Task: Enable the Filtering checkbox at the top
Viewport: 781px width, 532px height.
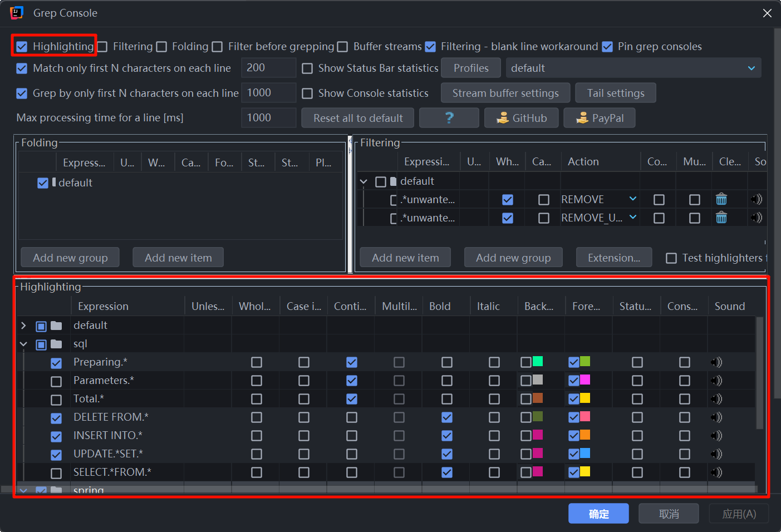Action: (x=102, y=46)
